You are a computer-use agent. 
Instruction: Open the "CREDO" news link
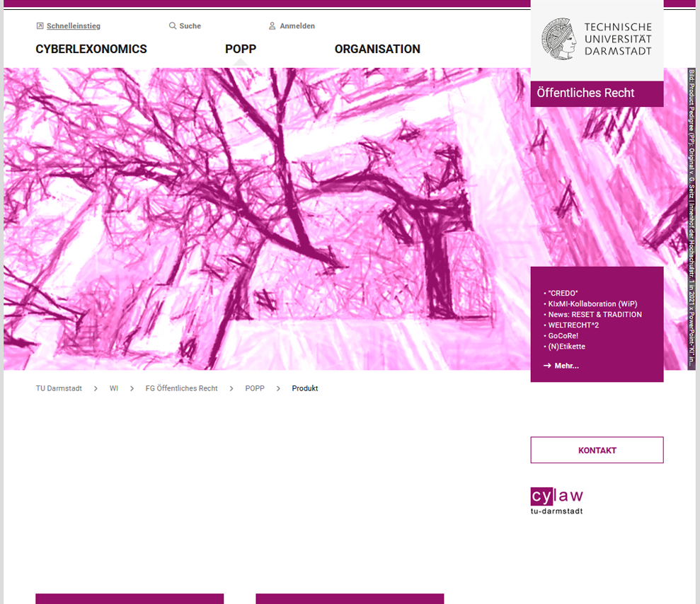pos(563,293)
